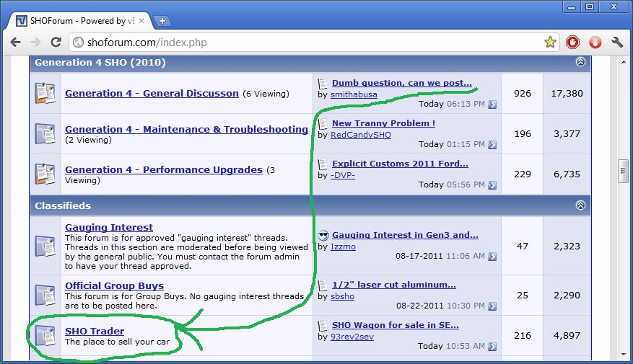Go to last post by 93rev2sev
Viewport: 633px width, 364px height.
point(492,346)
